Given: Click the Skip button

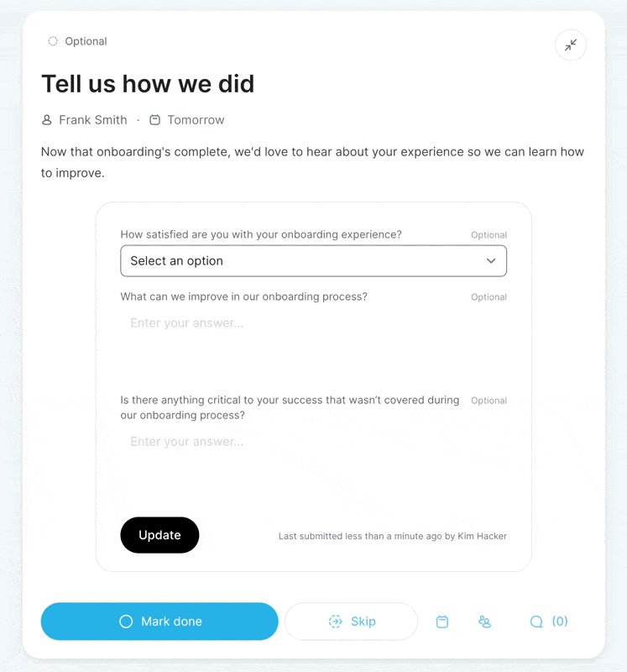Looking at the screenshot, I should [351, 622].
